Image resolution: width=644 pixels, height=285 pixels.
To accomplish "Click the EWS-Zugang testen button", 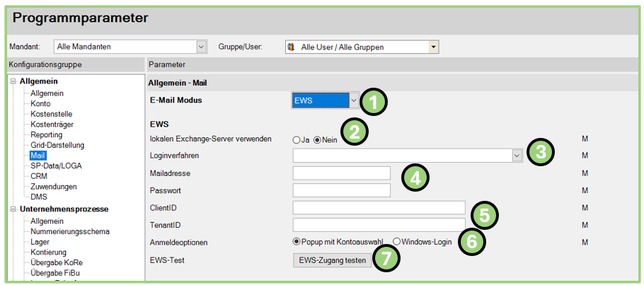I will (333, 260).
